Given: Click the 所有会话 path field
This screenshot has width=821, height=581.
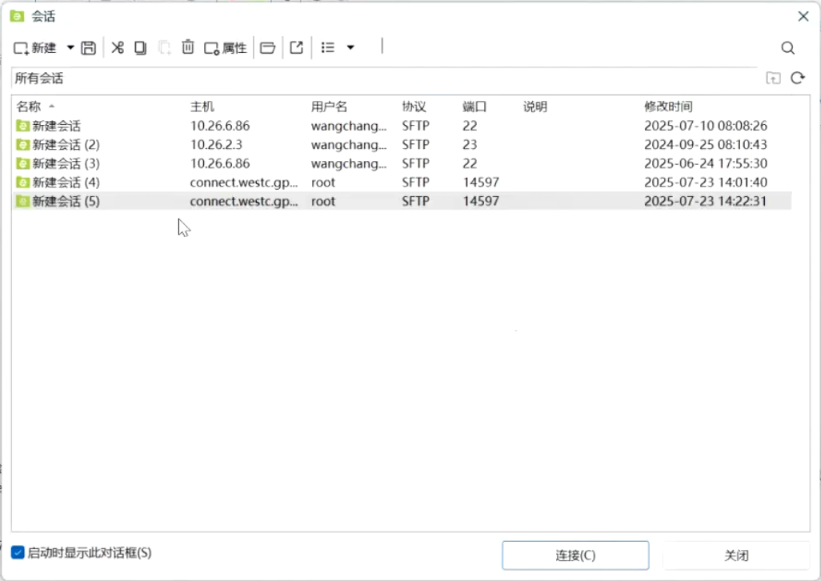Looking at the screenshot, I should coord(385,79).
